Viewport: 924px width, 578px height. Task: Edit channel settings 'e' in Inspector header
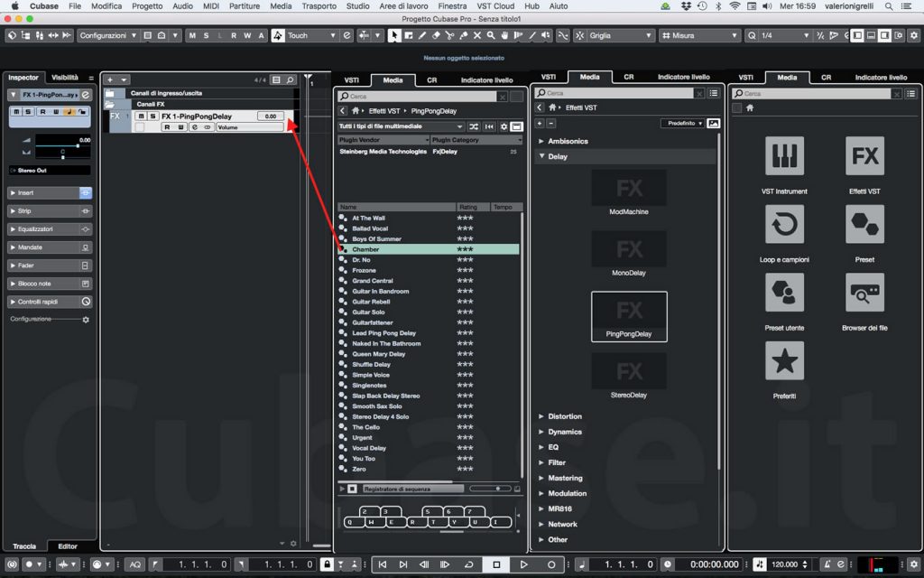[86, 94]
